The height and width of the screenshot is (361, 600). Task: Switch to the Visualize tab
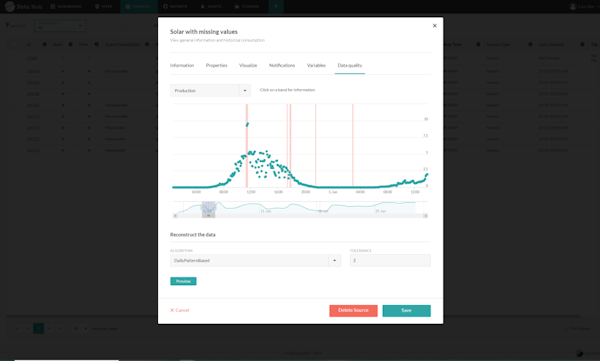[248, 65]
